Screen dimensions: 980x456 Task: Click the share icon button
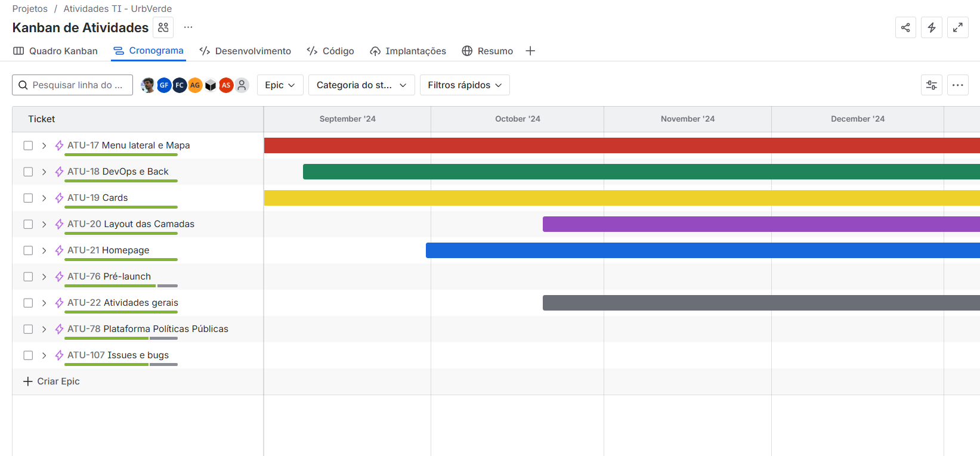pos(905,27)
